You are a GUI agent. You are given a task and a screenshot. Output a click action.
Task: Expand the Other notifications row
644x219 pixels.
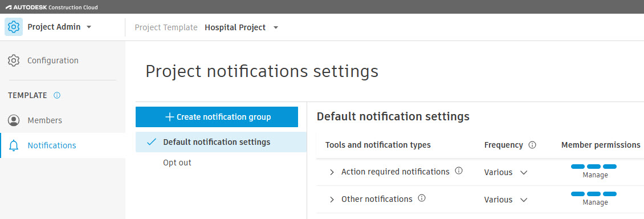coord(332,200)
